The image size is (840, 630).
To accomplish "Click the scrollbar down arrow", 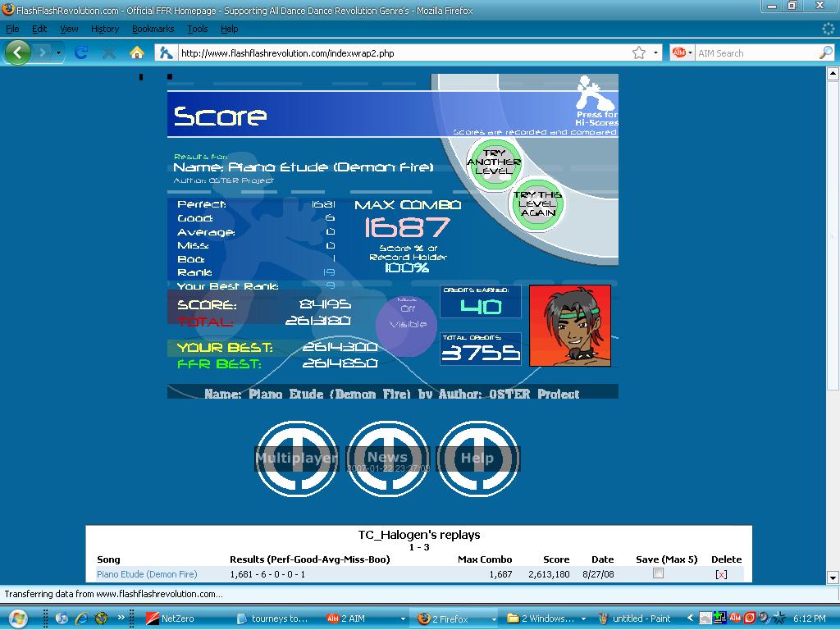I will [x=833, y=577].
